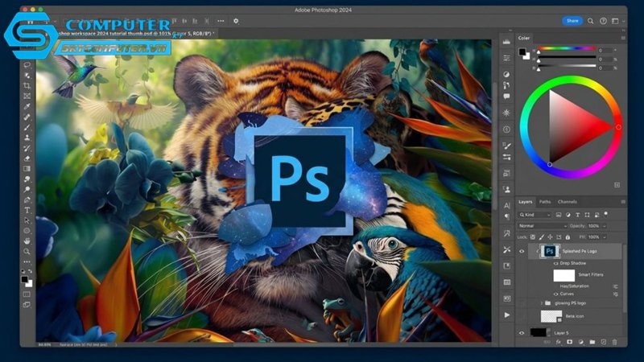
Task: Adjust the Hue rainbow slider
Action: click(567, 49)
